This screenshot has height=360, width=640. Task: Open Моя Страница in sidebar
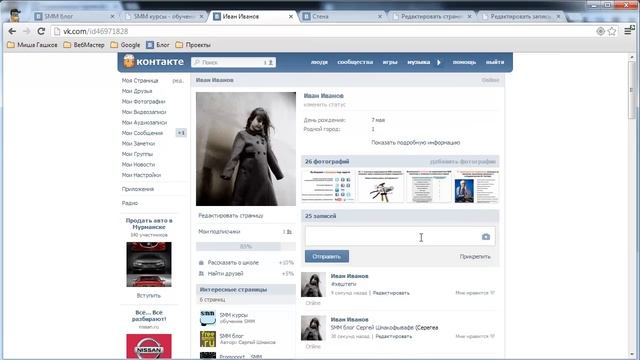(140, 80)
